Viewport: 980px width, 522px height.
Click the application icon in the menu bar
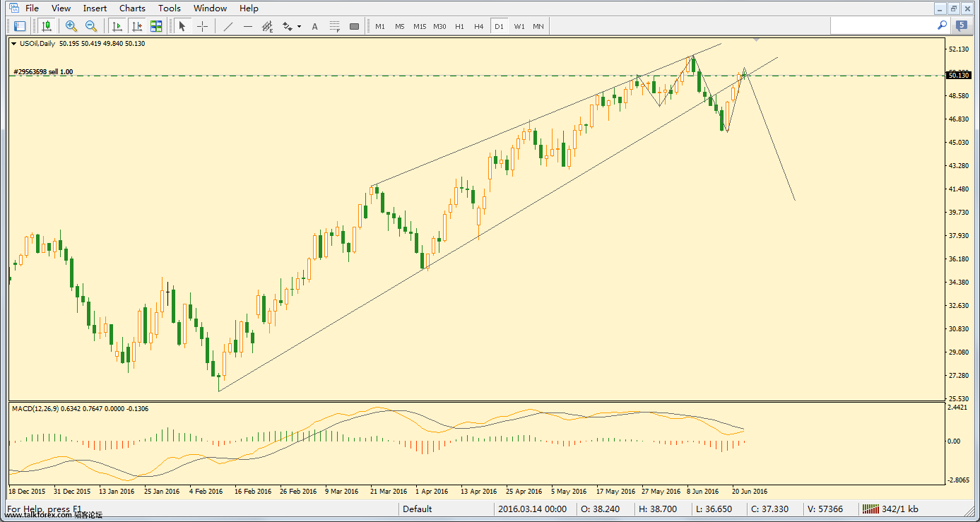pos(13,8)
